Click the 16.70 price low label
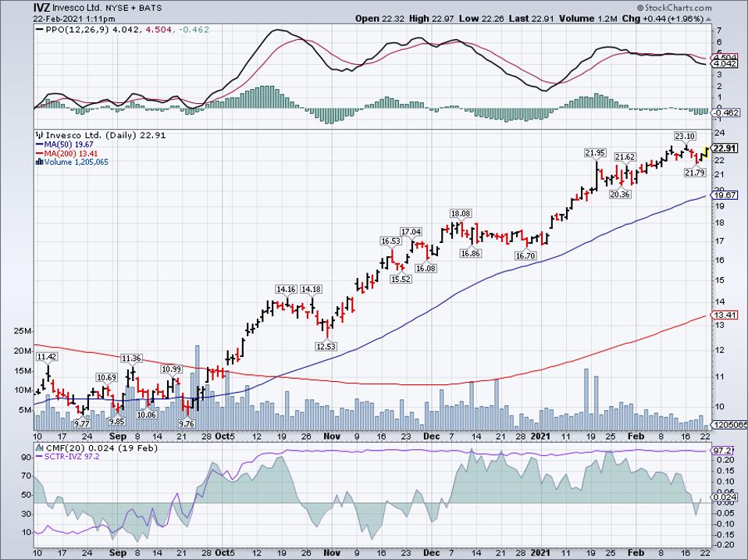The image size is (748, 560). (525, 255)
